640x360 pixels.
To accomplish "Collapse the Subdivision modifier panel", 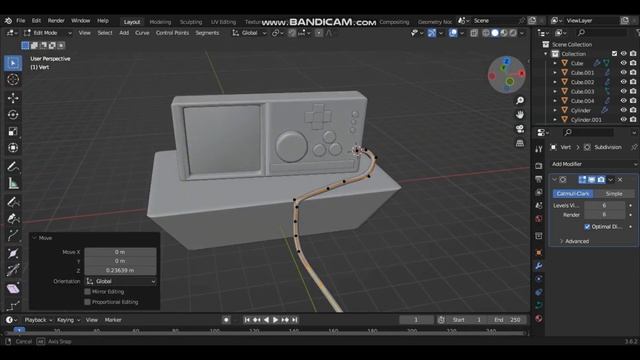I will click(554, 180).
